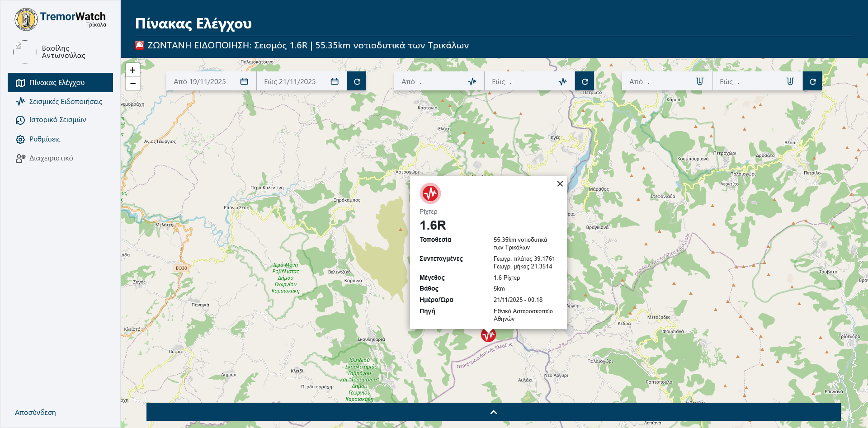Reset the depth range filter
Image resolution: width=868 pixels, height=428 pixels.
[812, 82]
